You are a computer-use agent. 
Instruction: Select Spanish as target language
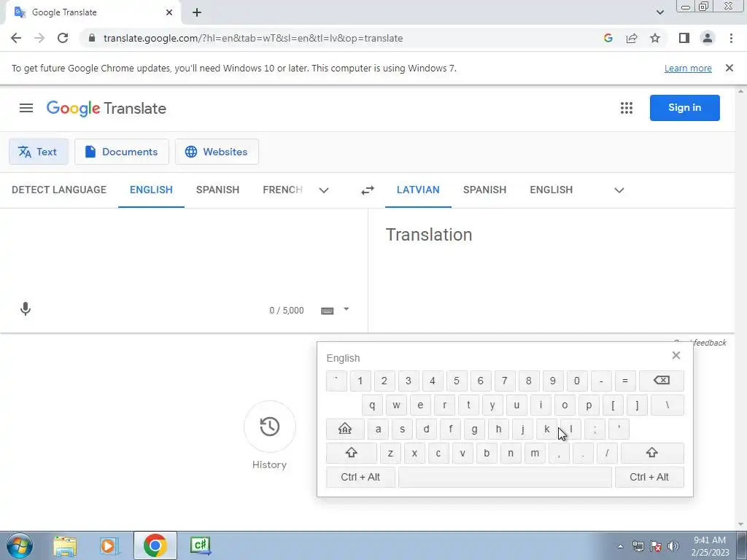(484, 190)
